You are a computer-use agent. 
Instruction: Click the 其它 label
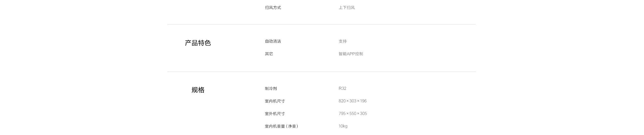click(x=269, y=54)
